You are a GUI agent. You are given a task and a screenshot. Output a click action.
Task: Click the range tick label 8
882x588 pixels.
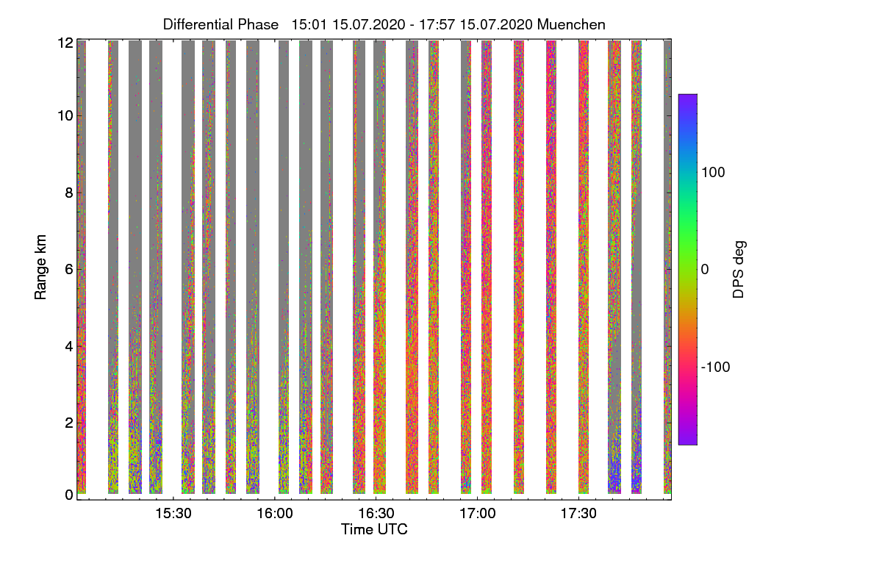pos(69,193)
